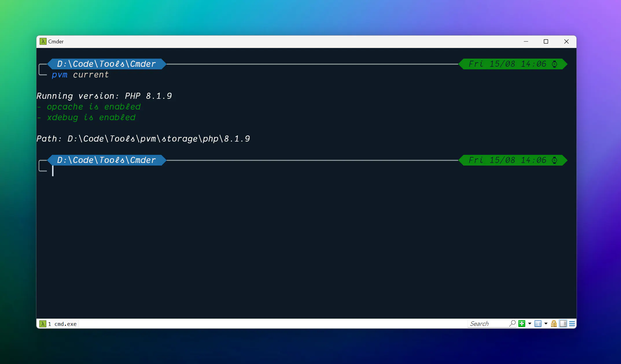The height and width of the screenshot is (364, 621).
Task: Click the 'pvm current' command text
Action: 80,75
